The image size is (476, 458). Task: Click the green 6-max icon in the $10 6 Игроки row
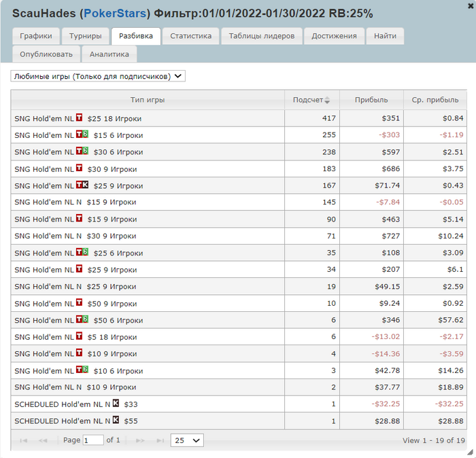[85, 370]
